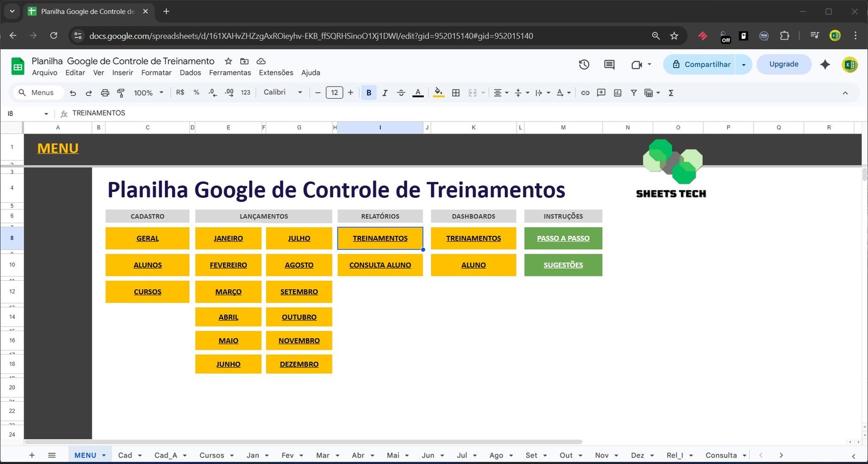This screenshot has height=464, width=868.
Task: Create a filter with funnel icon
Action: coord(634,93)
